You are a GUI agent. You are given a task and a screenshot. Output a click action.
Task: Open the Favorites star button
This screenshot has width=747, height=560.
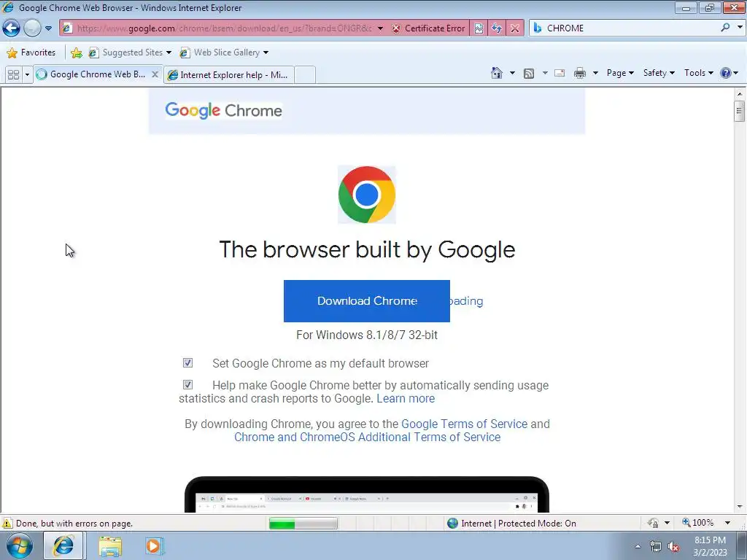coord(31,52)
